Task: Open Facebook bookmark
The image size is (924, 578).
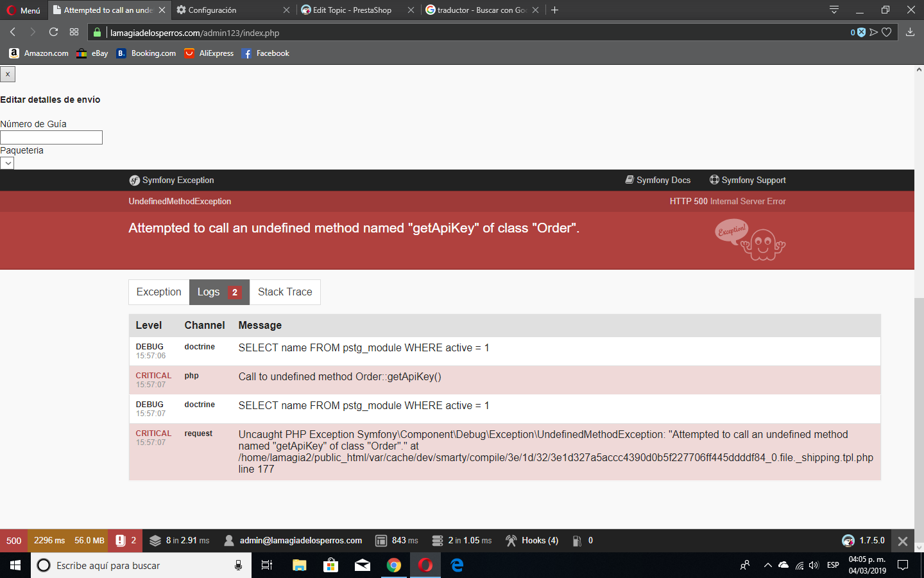Action: (x=266, y=53)
